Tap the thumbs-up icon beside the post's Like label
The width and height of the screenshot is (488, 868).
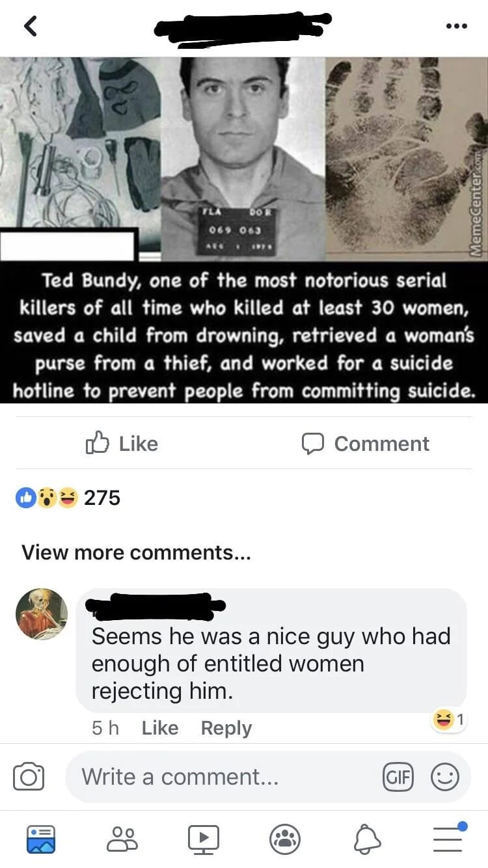[98, 443]
